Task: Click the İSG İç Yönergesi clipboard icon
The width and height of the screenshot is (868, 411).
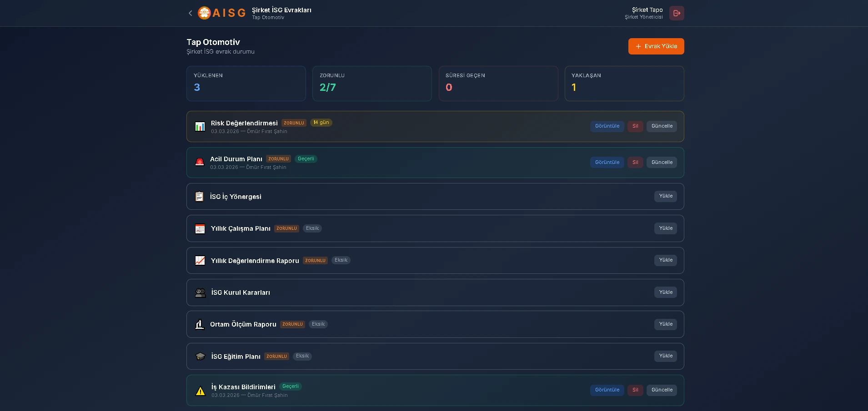Action: 200,197
